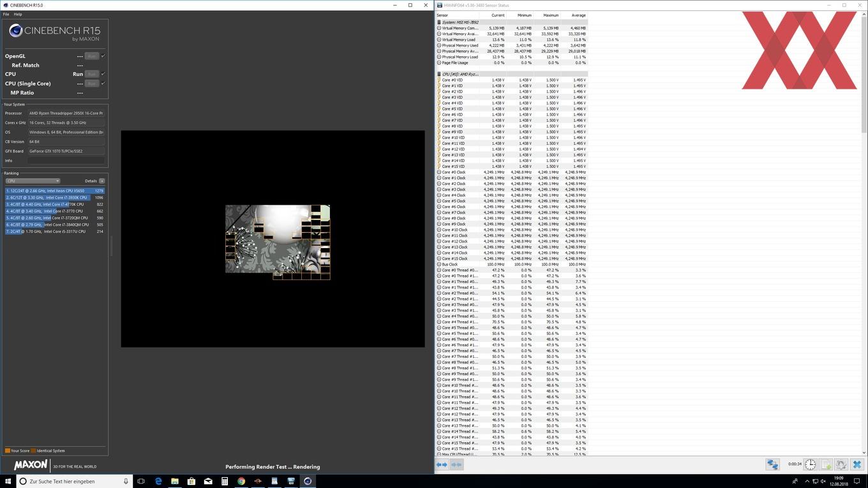
Task: Click Cortana microphone icon in search box
Action: tap(126, 481)
